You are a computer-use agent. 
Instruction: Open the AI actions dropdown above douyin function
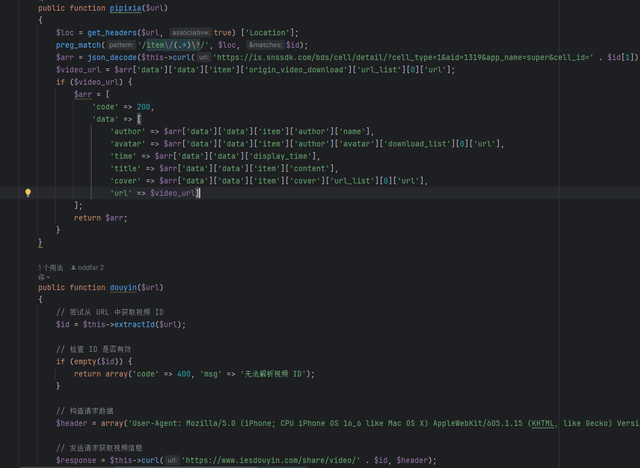pos(44,277)
